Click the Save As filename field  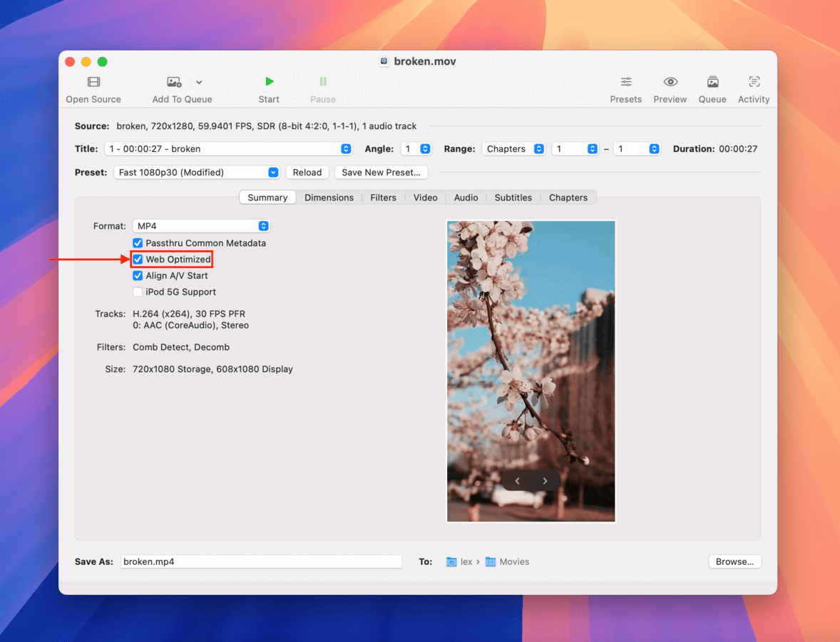261,561
